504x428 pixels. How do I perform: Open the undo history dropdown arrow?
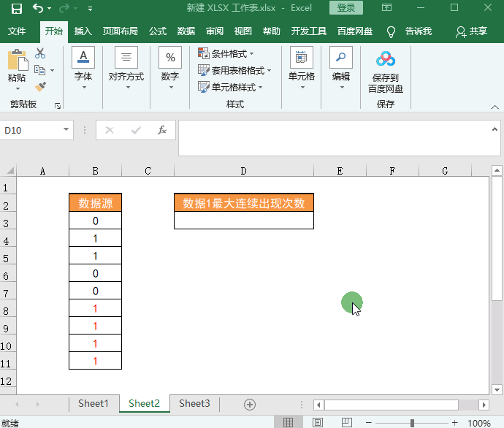coord(50,8)
